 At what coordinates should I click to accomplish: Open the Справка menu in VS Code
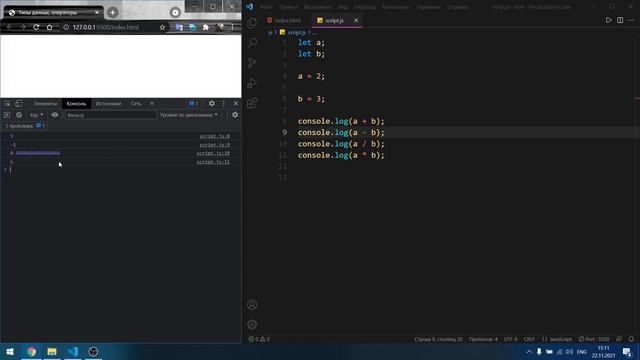(x=458, y=7)
